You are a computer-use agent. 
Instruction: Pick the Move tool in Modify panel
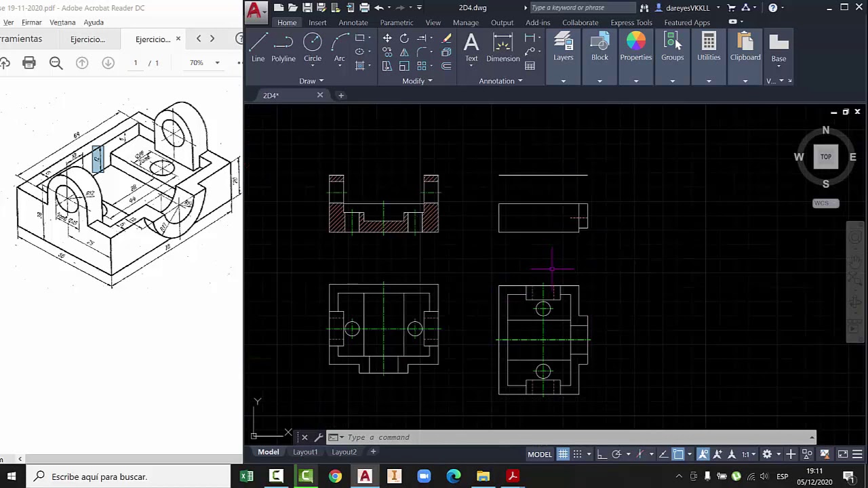(387, 38)
